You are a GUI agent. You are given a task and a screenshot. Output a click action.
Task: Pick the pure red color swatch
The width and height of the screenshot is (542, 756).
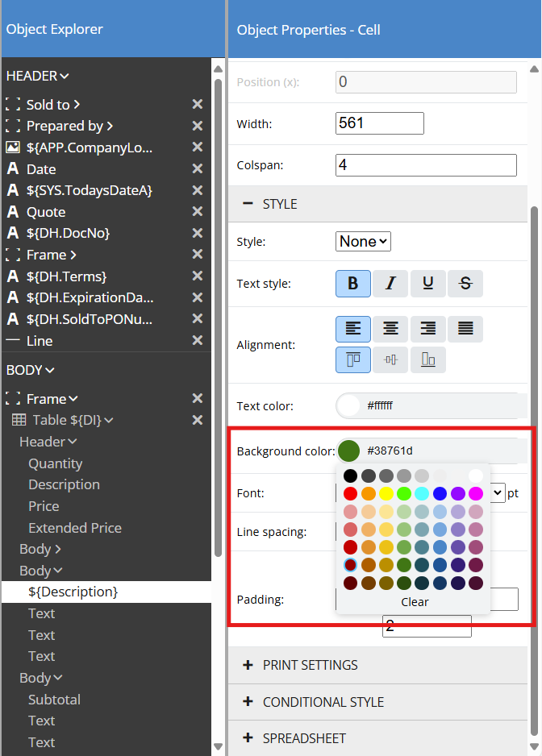point(350,493)
